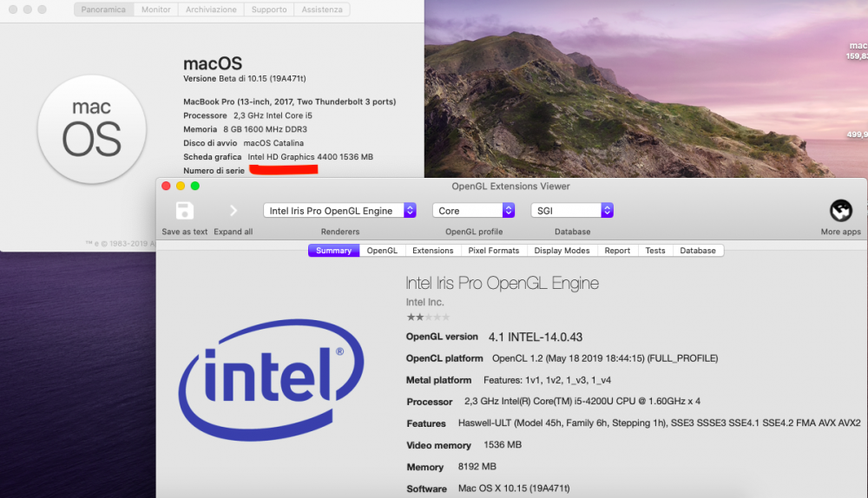Image resolution: width=868 pixels, height=498 pixels.
Task: Close the OpenGL Extensions Viewer window
Action: [166, 186]
